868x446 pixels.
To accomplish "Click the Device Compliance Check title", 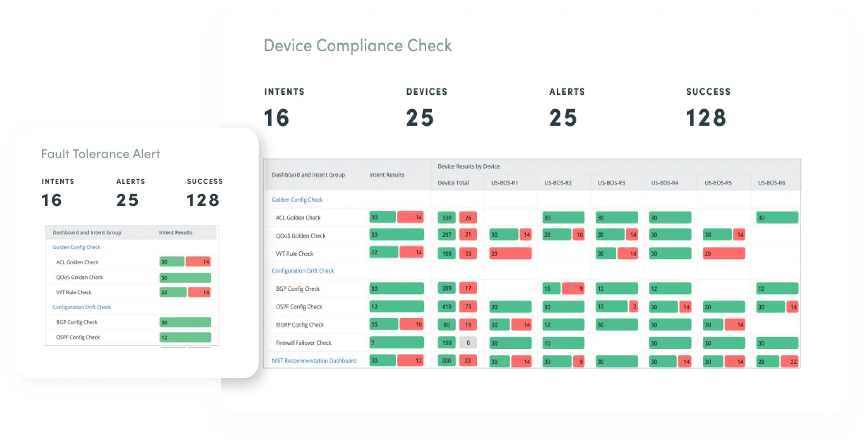I will click(357, 46).
